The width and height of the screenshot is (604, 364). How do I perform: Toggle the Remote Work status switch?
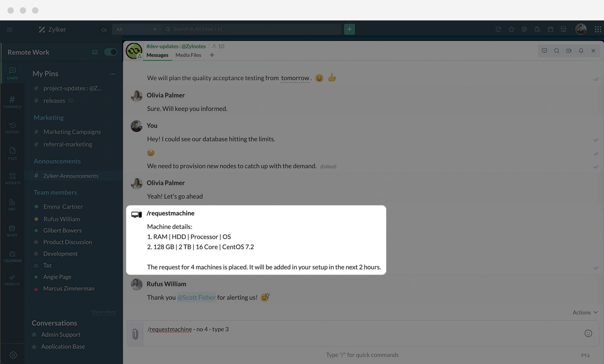pos(110,52)
